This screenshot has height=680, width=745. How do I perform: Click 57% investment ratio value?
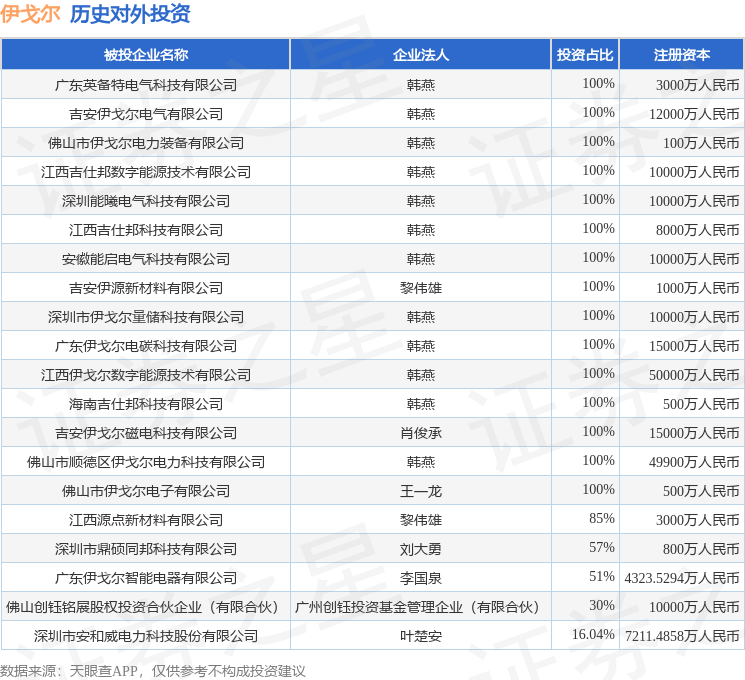[x=602, y=547]
